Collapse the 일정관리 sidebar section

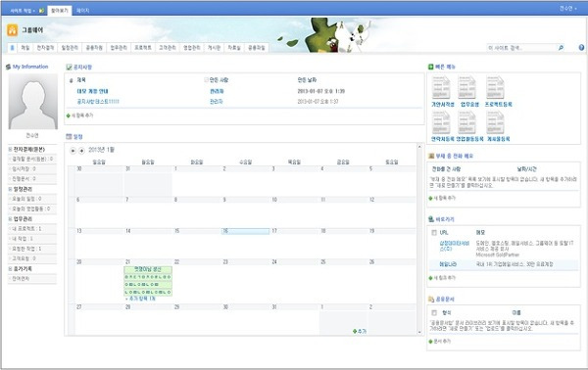pyautogui.click(x=10, y=189)
